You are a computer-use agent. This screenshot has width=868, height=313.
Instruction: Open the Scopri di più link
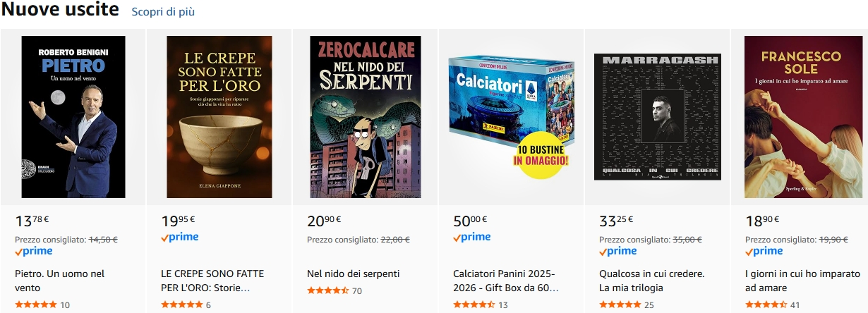163,12
